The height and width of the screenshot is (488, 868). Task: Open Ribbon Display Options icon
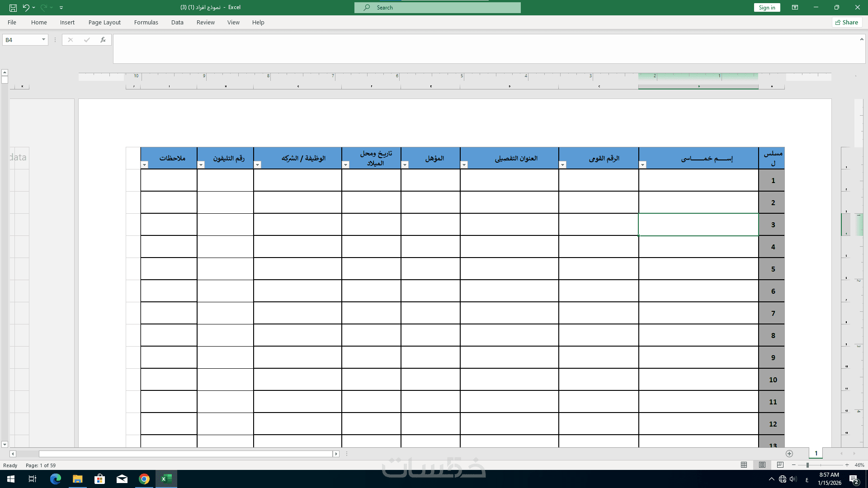[x=795, y=8]
